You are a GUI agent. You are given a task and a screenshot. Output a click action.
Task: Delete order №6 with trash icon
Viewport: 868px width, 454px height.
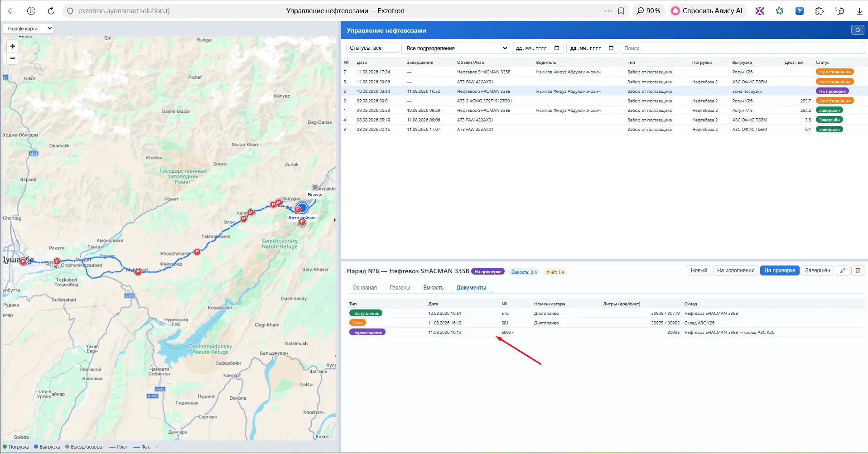pos(858,270)
